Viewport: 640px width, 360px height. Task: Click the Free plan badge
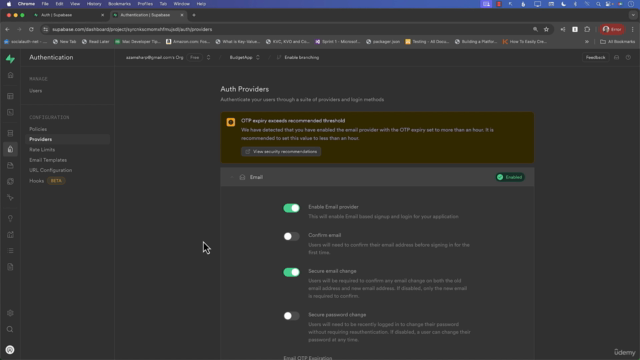[x=195, y=58]
